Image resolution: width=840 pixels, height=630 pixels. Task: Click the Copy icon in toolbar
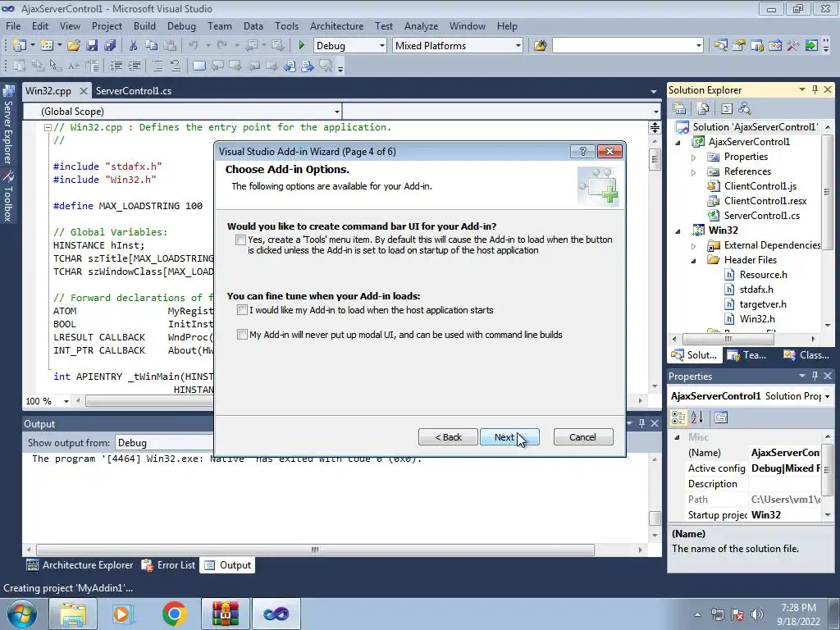click(152, 46)
